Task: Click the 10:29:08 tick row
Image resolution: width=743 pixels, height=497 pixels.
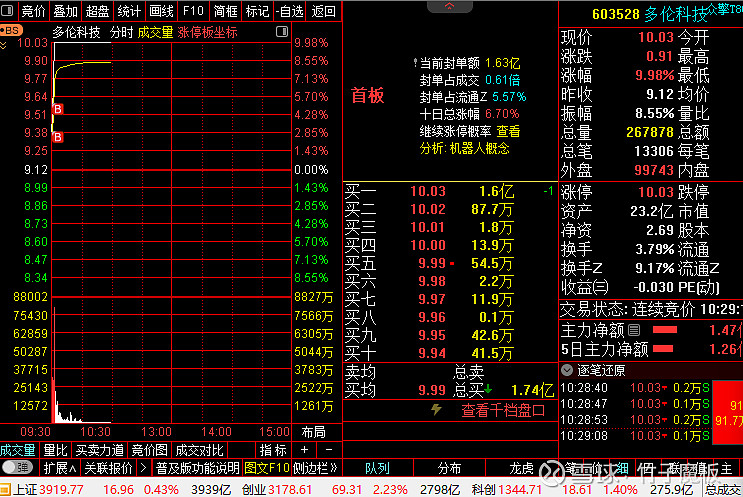Action: pos(635,436)
